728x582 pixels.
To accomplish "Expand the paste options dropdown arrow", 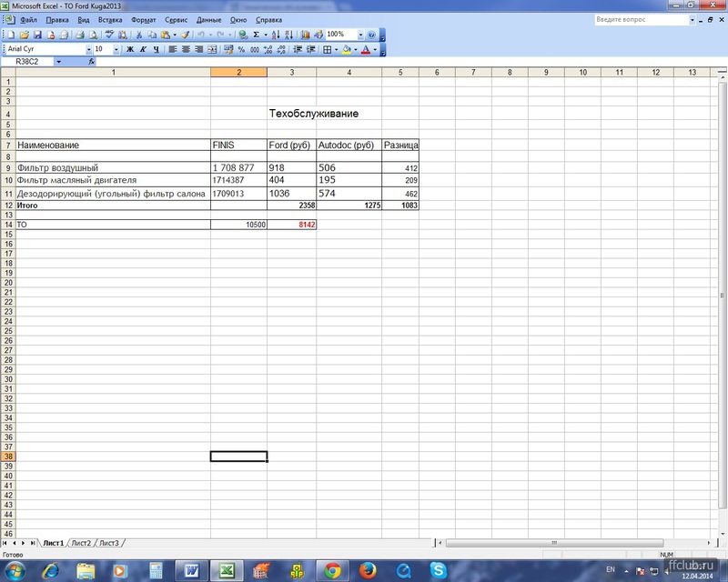I will [175, 35].
